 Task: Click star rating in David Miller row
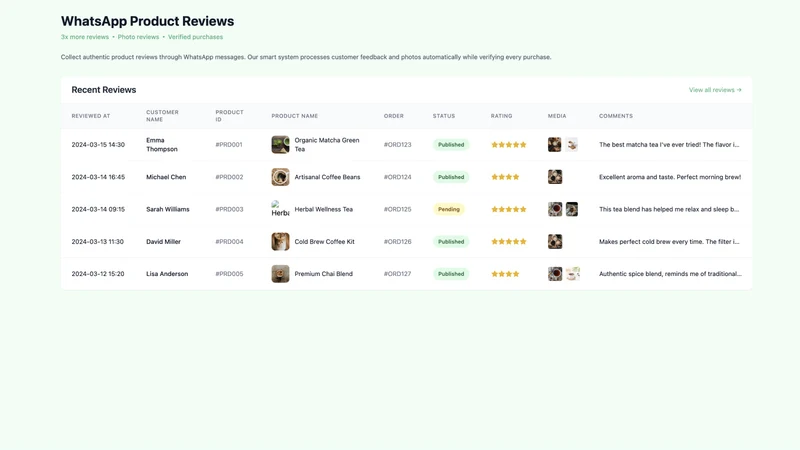(509, 242)
